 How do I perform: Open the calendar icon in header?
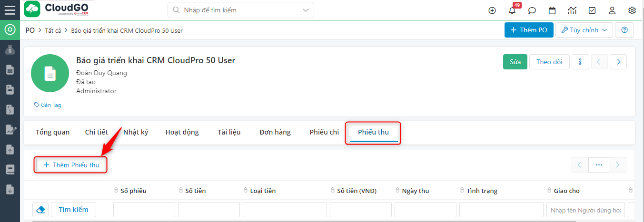pyautogui.click(x=552, y=10)
